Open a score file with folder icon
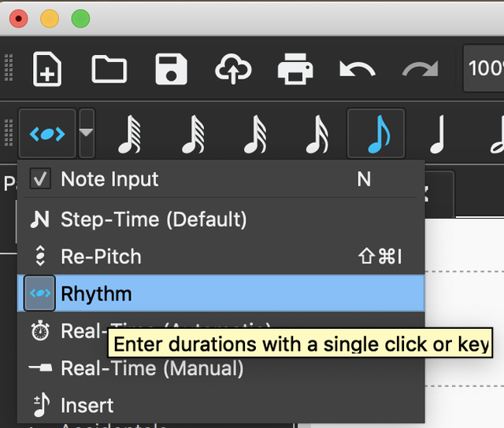 pos(109,68)
